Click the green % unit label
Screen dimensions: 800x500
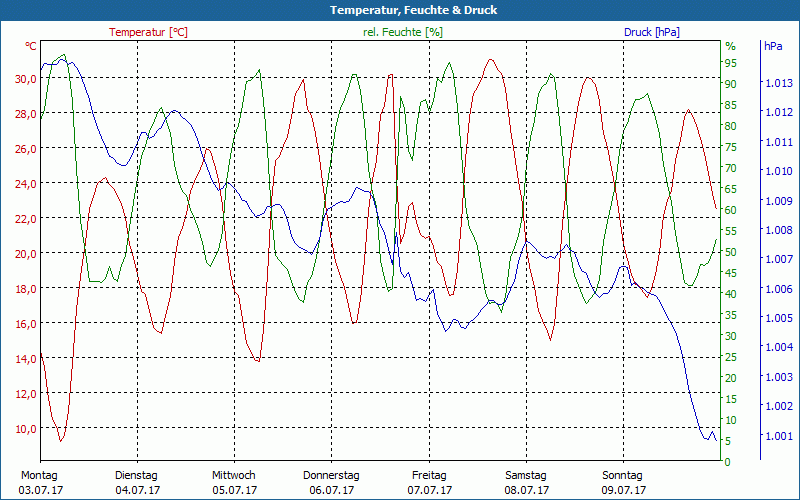pyautogui.click(x=730, y=46)
